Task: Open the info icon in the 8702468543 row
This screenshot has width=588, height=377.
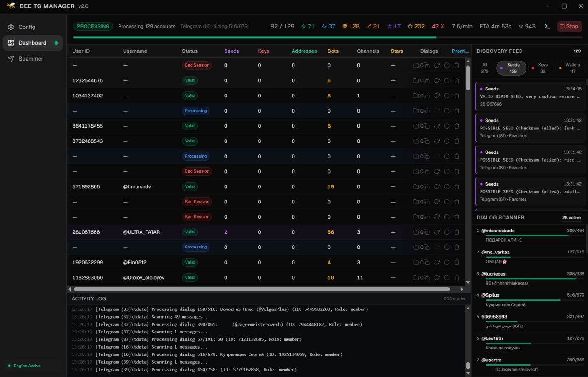Action: click(x=447, y=141)
